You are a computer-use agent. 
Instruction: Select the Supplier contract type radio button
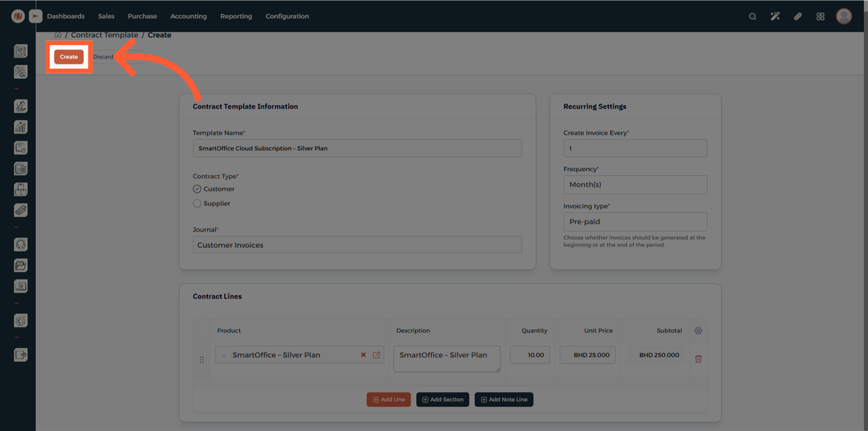point(197,204)
